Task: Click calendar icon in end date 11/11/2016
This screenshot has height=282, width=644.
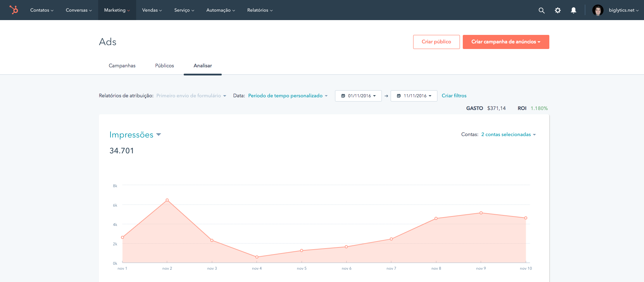Action: tap(399, 96)
